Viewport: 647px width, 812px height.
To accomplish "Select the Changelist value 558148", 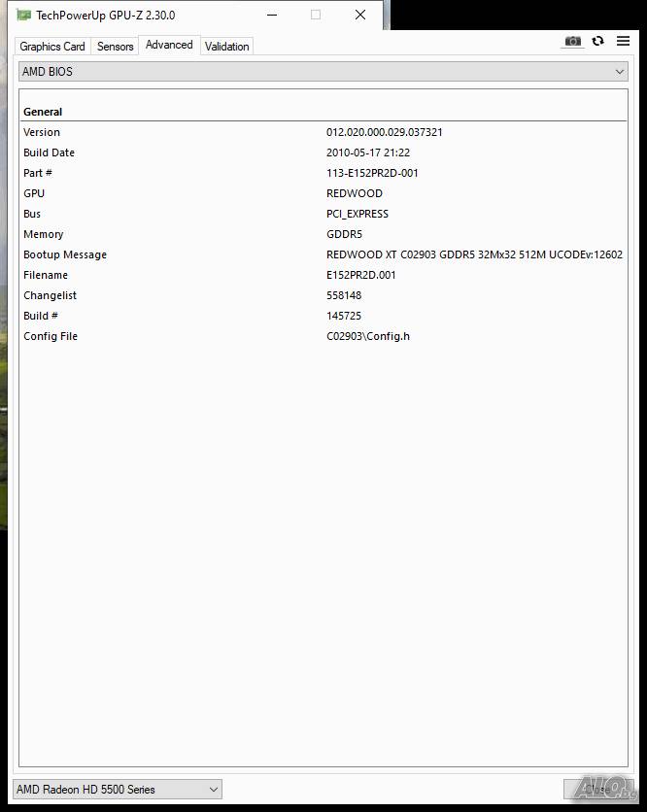I will click(x=344, y=295).
